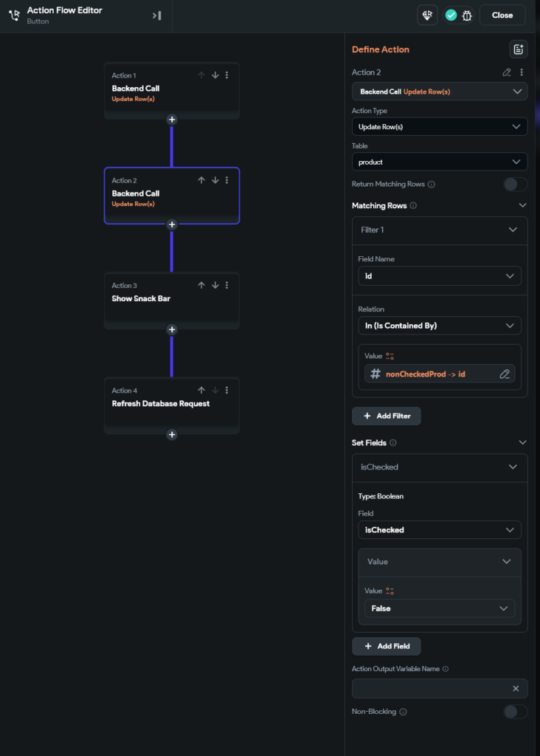
Task: Collapse the Matching Rows section
Action: coord(522,206)
